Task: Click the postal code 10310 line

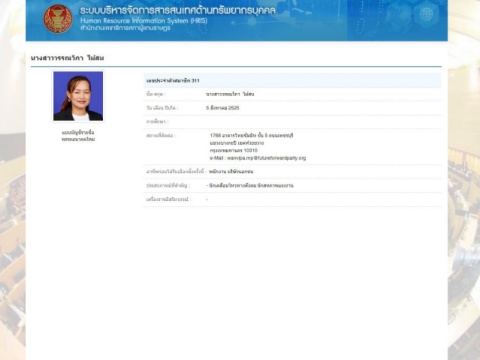Action: (233, 151)
